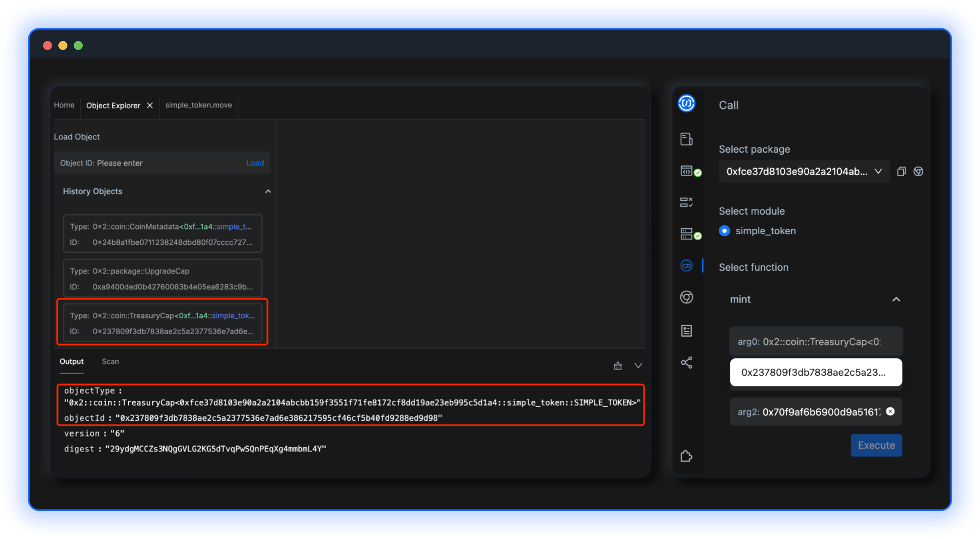This screenshot has width=980, height=539.
Task: Open the CoinMetadata history object card
Action: [x=162, y=234]
